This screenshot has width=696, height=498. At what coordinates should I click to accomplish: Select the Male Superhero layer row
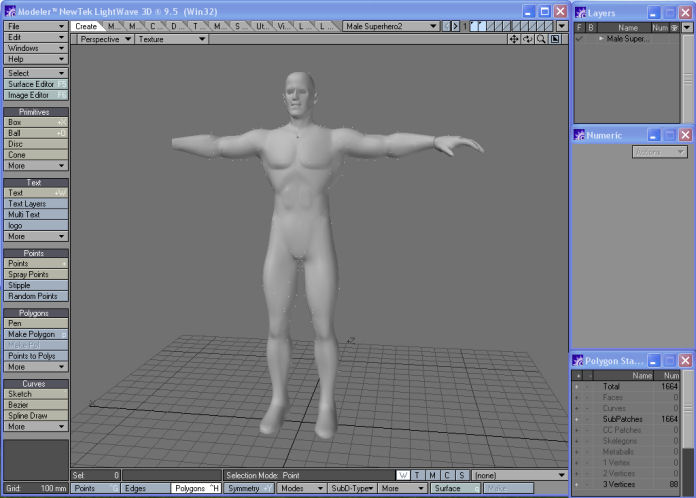pos(628,39)
